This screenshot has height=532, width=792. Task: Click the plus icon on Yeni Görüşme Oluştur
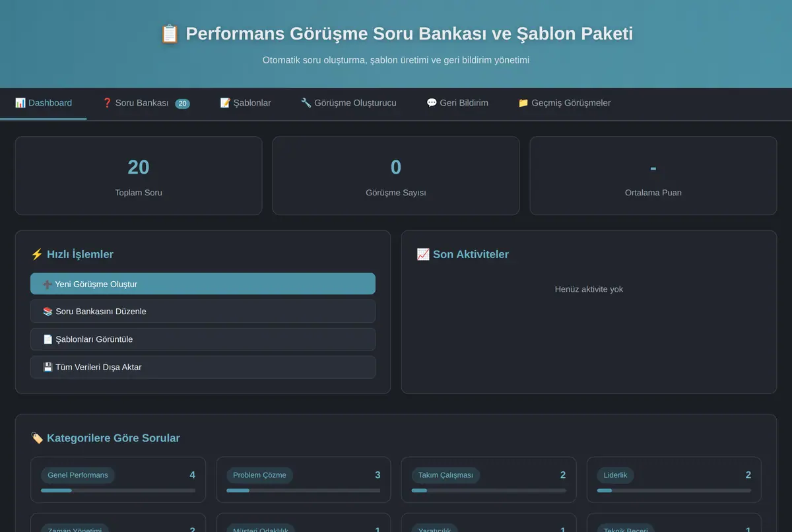pyautogui.click(x=48, y=284)
